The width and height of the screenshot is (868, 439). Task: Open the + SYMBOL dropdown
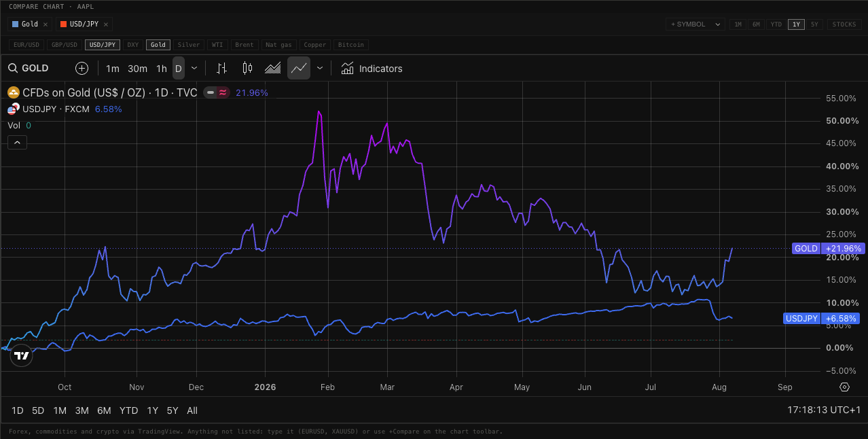(x=696, y=24)
